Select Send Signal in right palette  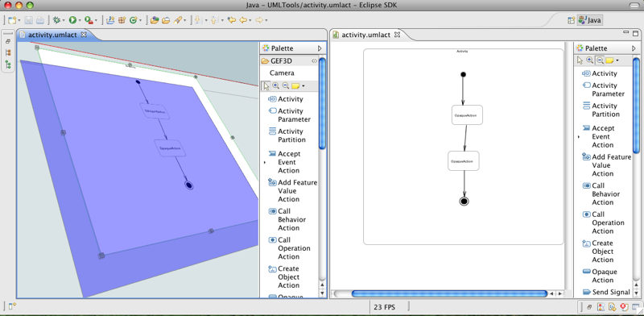pyautogui.click(x=606, y=292)
